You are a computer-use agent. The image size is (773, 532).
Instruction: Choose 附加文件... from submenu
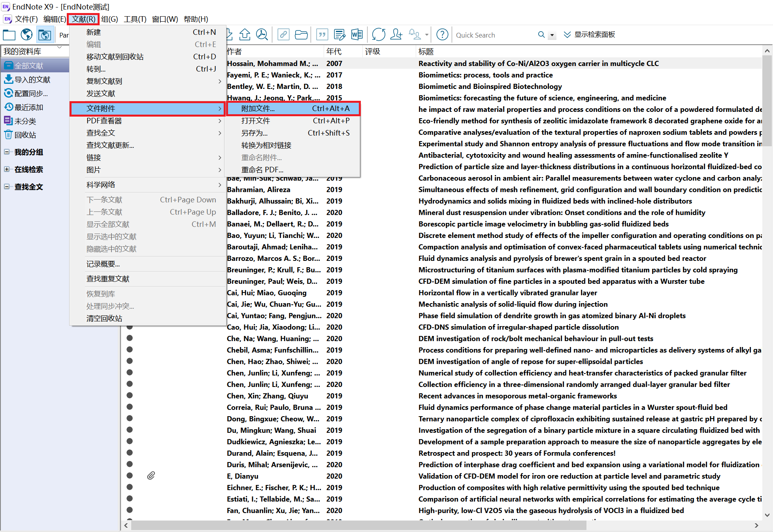click(x=293, y=108)
